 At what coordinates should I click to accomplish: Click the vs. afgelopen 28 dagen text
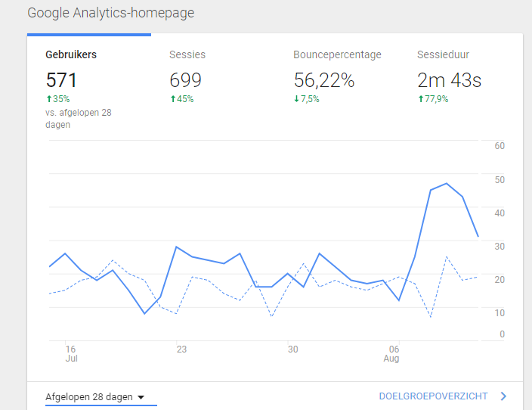(x=79, y=119)
